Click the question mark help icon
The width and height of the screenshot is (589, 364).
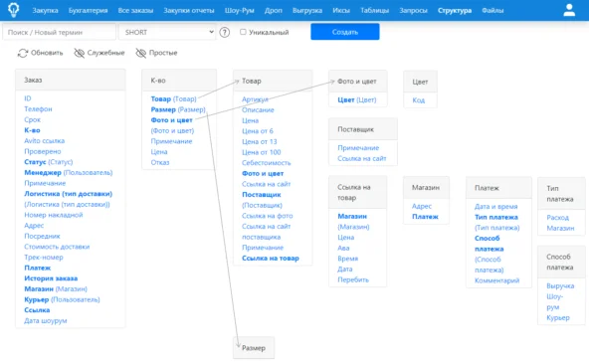point(224,32)
